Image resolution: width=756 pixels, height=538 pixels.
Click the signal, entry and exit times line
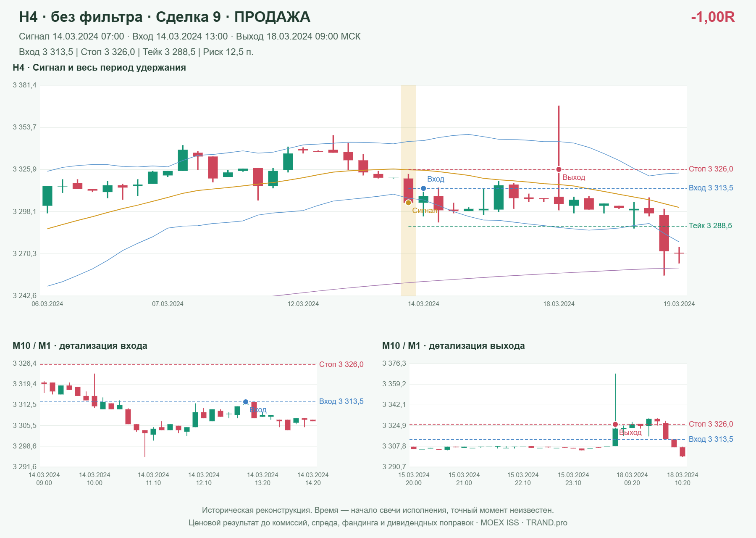click(x=189, y=37)
